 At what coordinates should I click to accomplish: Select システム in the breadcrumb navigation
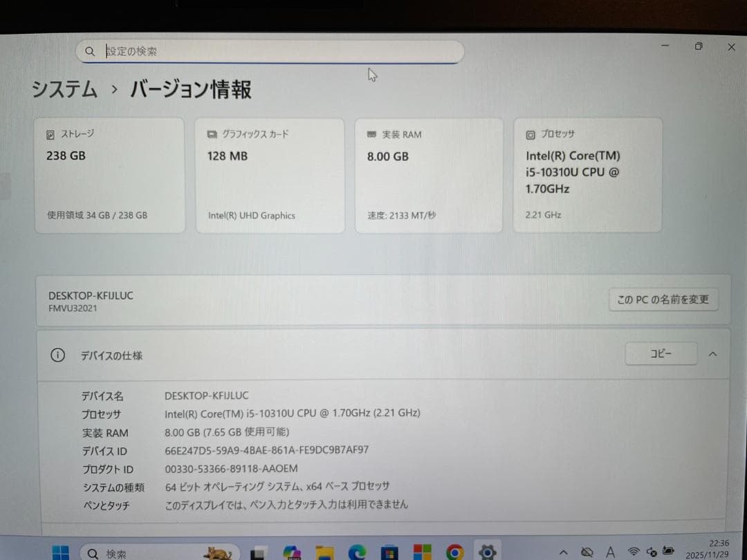coord(64,90)
